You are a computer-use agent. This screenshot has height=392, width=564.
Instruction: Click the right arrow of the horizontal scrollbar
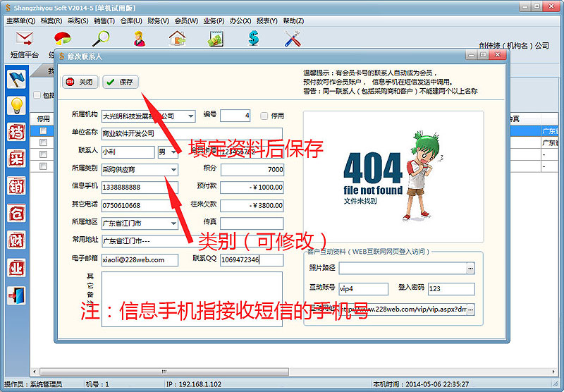(553, 372)
